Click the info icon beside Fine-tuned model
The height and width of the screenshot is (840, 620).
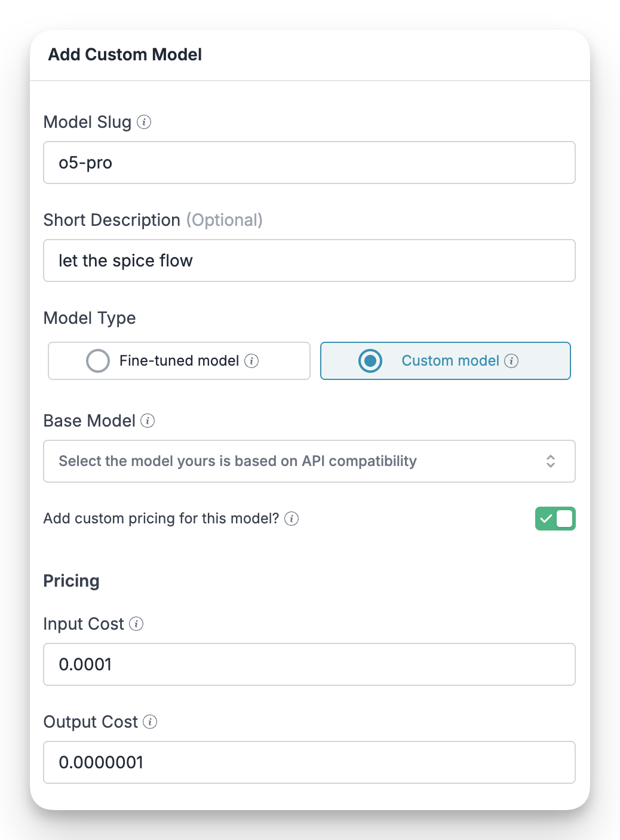[253, 361]
